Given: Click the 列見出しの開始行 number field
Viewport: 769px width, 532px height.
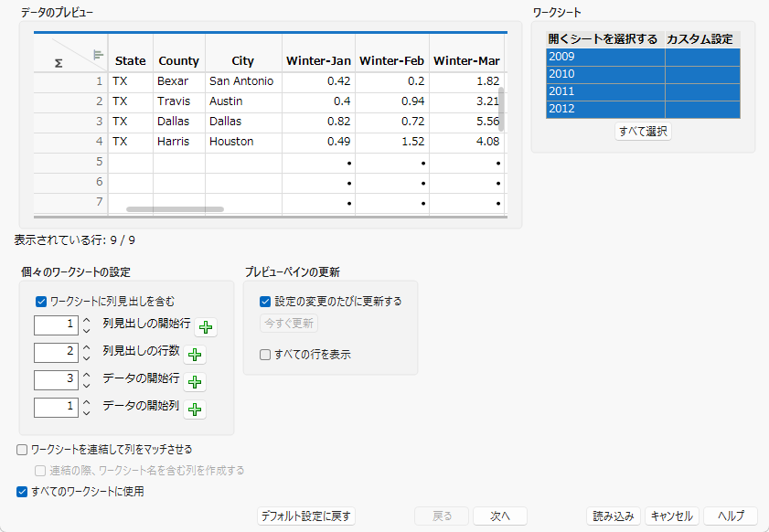Looking at the screenshot, I should (56, 325).
